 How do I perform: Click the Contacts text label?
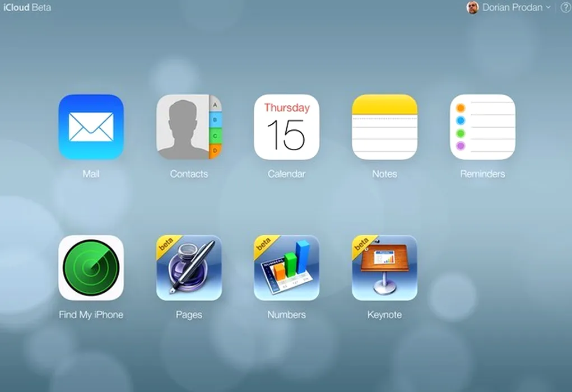(189, 174)
